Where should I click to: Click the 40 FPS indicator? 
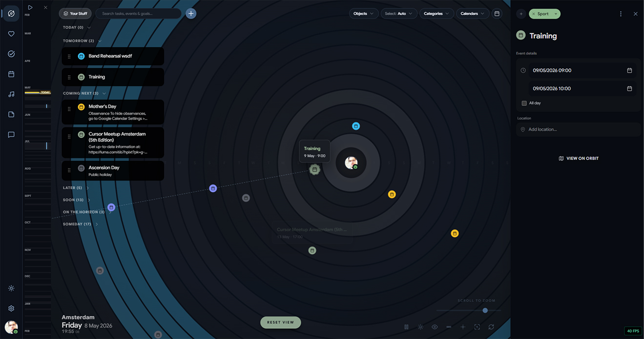[x=633, y=331]
